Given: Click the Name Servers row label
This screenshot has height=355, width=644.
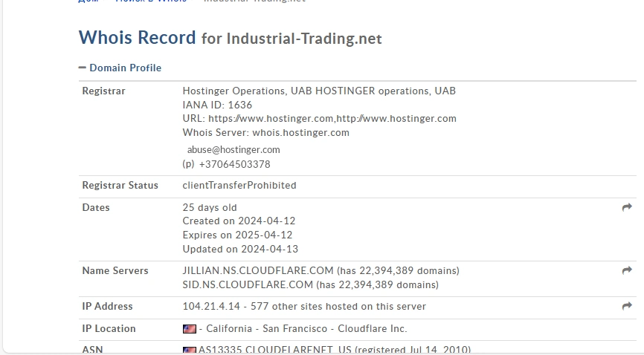Looking at the screenshot, I should click(115, 271).
